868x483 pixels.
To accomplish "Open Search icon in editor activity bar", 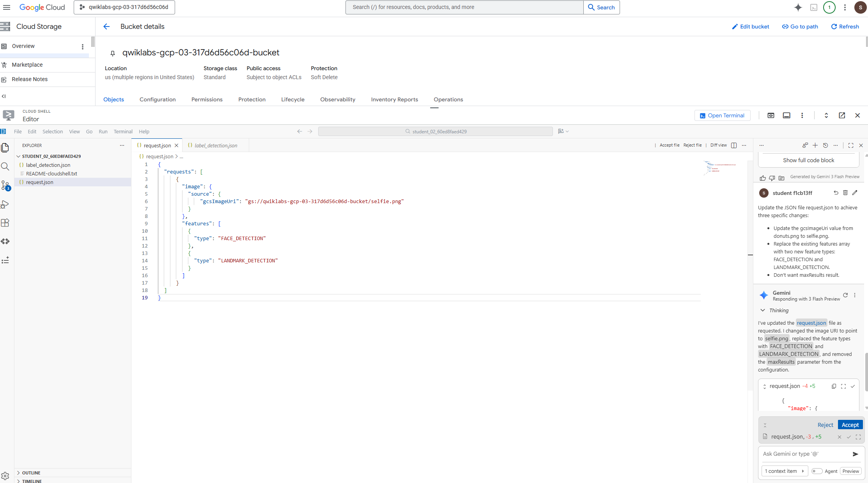I will [x=5, y=166].
